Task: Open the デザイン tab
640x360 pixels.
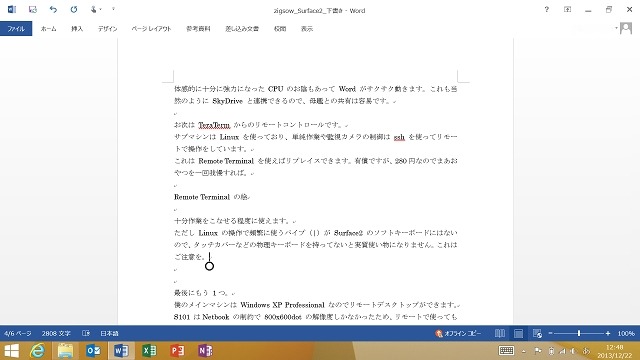Action: tap(107, 29)
